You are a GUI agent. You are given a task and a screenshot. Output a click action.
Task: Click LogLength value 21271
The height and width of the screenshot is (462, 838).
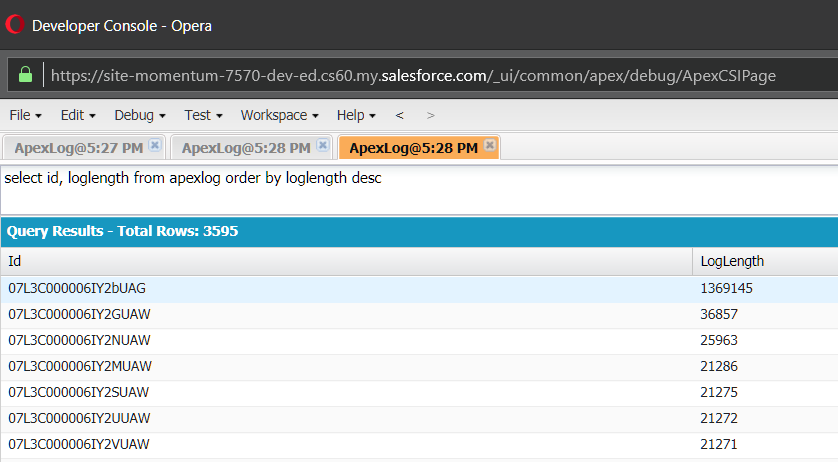719,445
